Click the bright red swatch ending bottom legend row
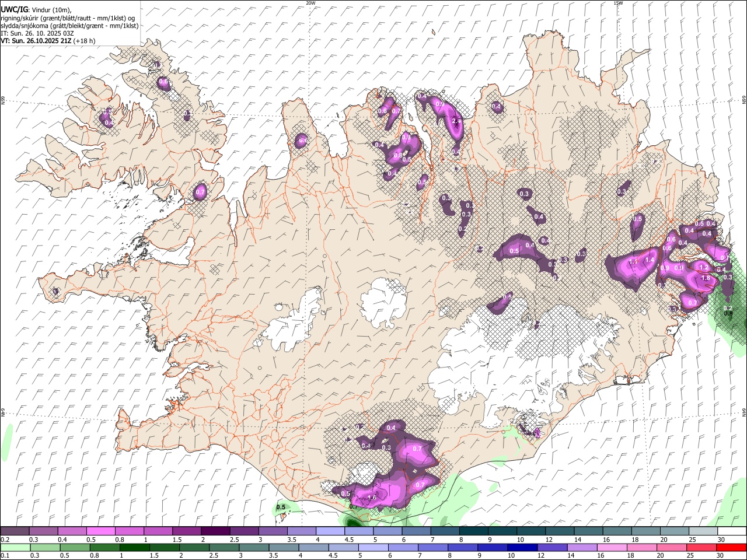The width and height of the screenshot is (747, 560). (x=731, y=547)
